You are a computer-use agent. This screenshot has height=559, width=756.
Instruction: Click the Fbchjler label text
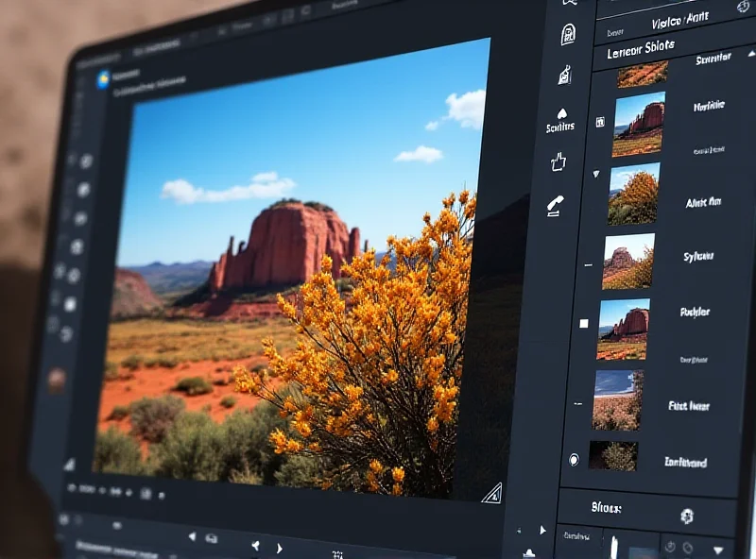point(695,312)
